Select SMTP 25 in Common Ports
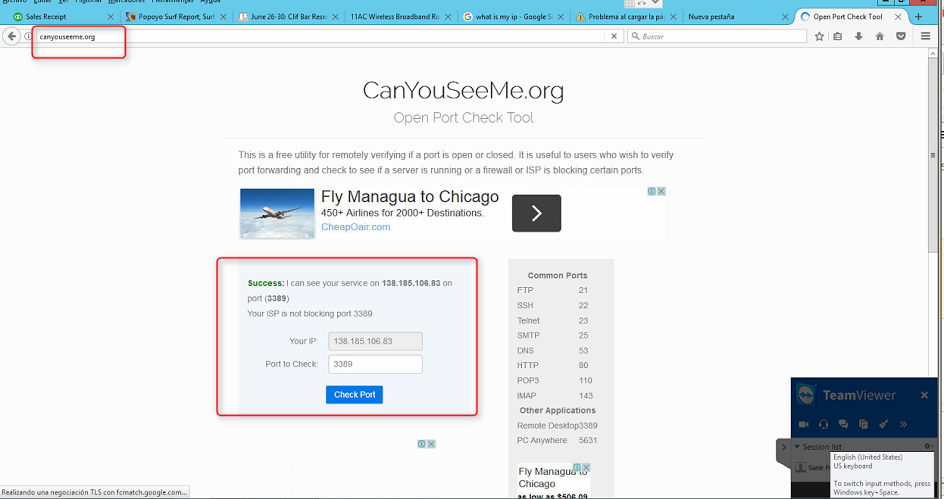This screenshot has width=944, height=499. coord(553,335)
